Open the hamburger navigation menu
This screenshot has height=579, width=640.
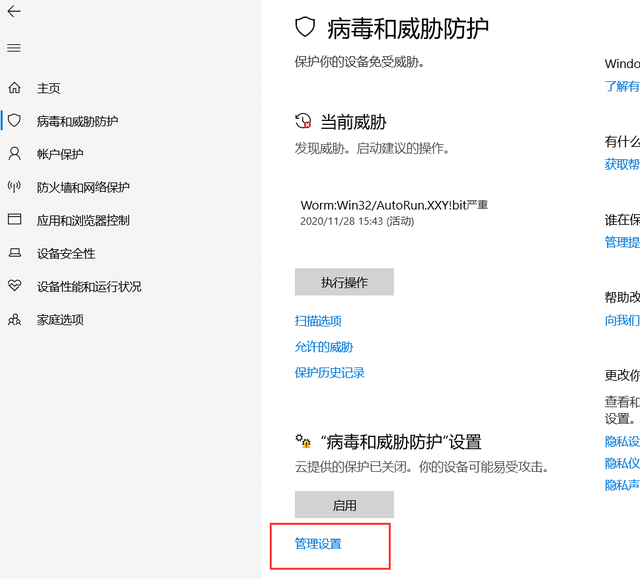(14, 48)
